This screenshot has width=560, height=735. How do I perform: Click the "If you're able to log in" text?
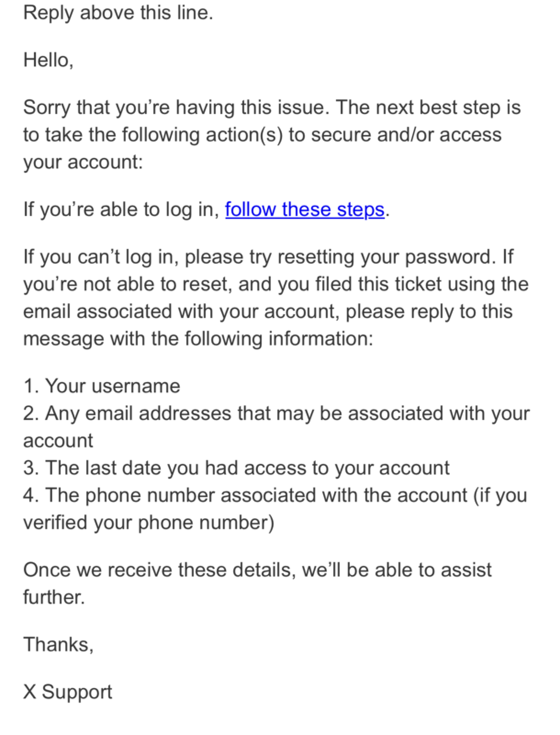tap(121, 209)
